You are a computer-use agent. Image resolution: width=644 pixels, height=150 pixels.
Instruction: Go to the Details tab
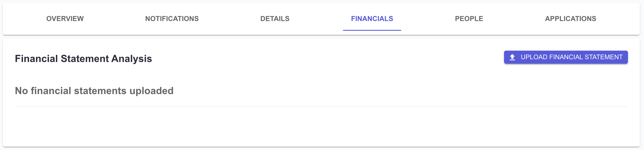pos(275,19)
